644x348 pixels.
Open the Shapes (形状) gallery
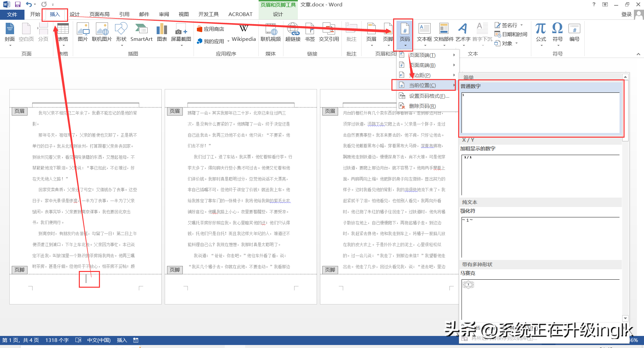pos(121,34)
